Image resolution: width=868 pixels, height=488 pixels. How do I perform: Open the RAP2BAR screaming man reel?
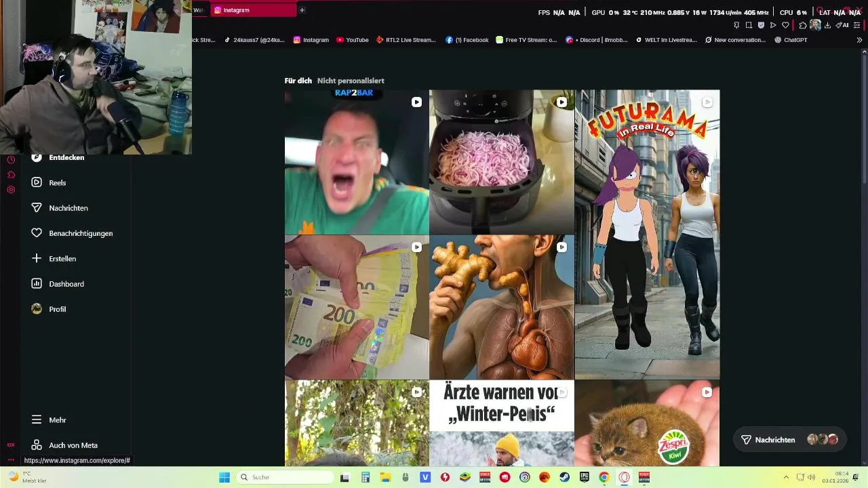coord(357,162)
